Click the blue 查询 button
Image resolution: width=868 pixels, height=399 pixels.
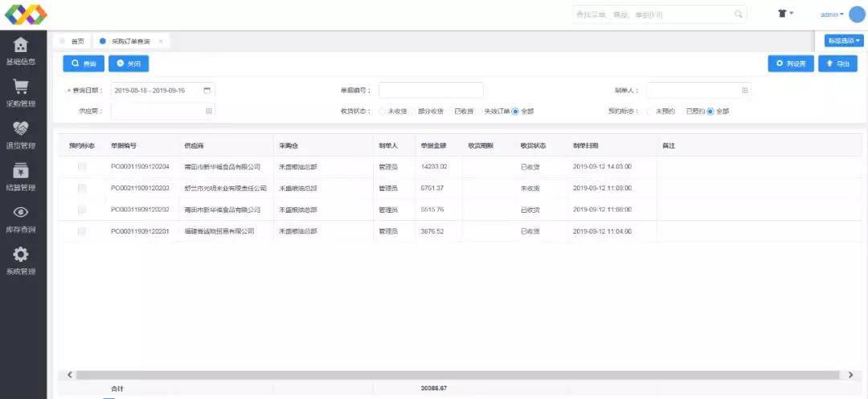(x=84, y=63)
